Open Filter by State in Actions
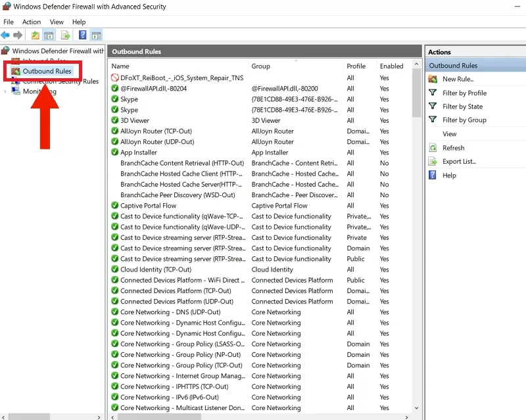The width and height of the screenshot is (526, 420). [x=462, y=106]
